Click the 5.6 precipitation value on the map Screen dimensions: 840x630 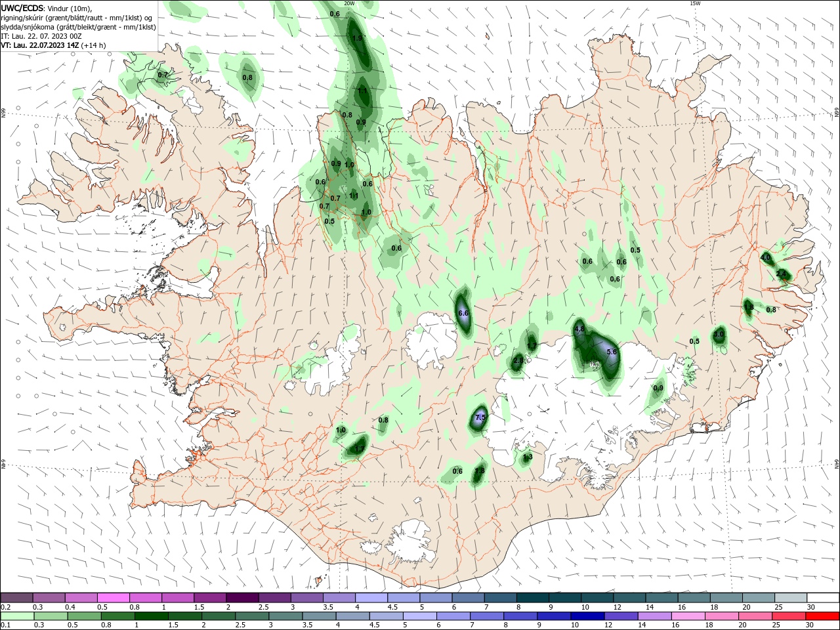pos(612,352)
